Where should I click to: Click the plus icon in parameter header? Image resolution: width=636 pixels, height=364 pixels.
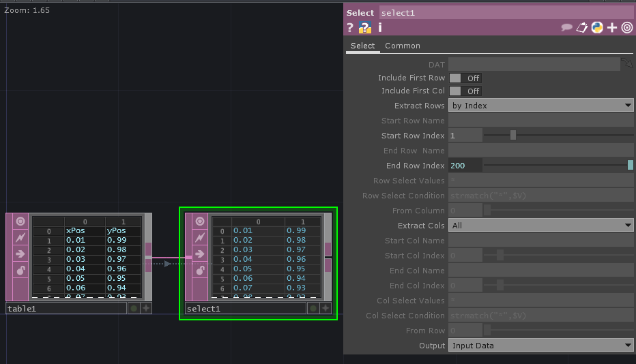(x=612, y=27)
